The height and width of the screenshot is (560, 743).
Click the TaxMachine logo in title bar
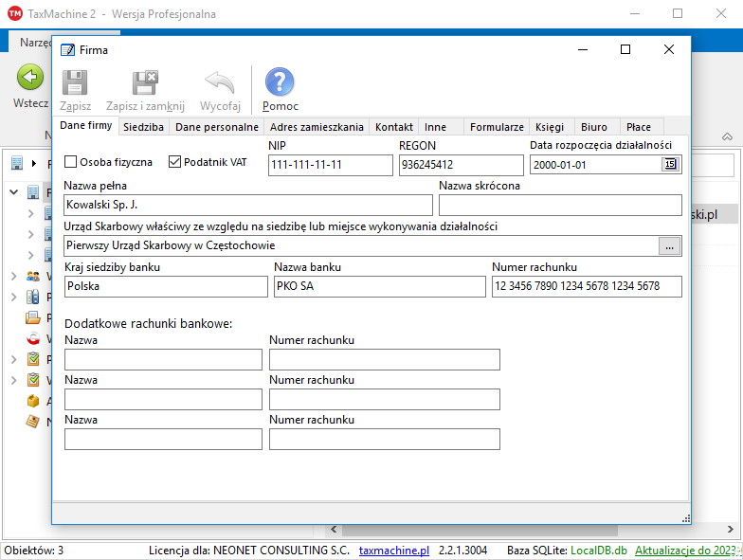(14, 14)
